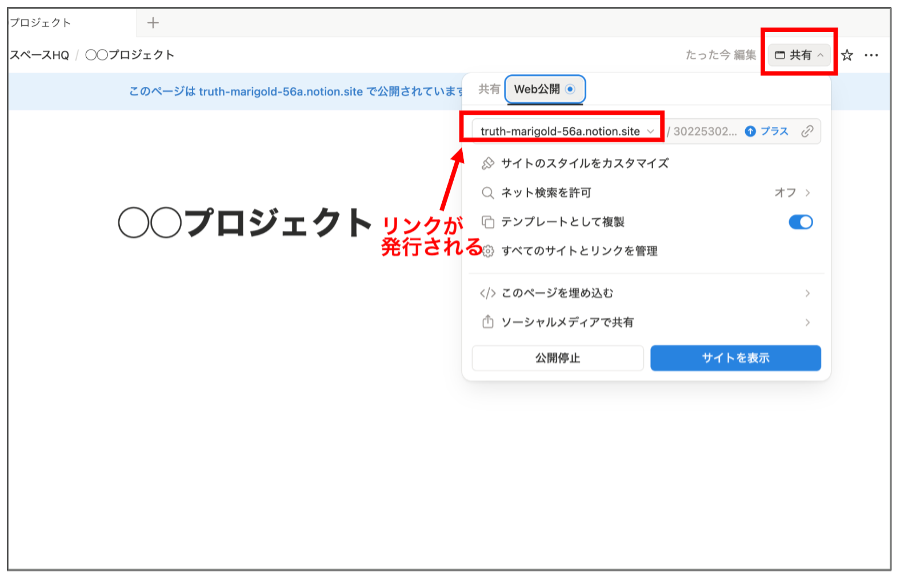
Task: Open a new browser tab with the + button
Action: [x=153, y=22]
